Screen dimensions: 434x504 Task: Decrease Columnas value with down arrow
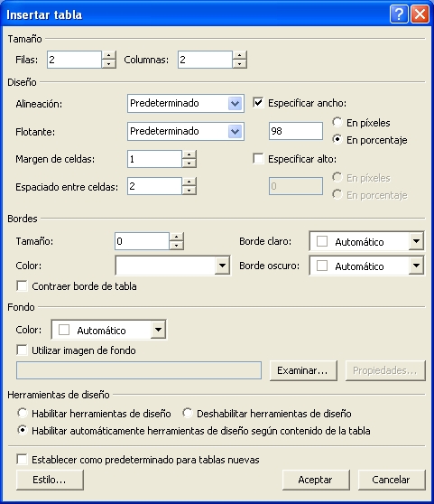point(239,64)
